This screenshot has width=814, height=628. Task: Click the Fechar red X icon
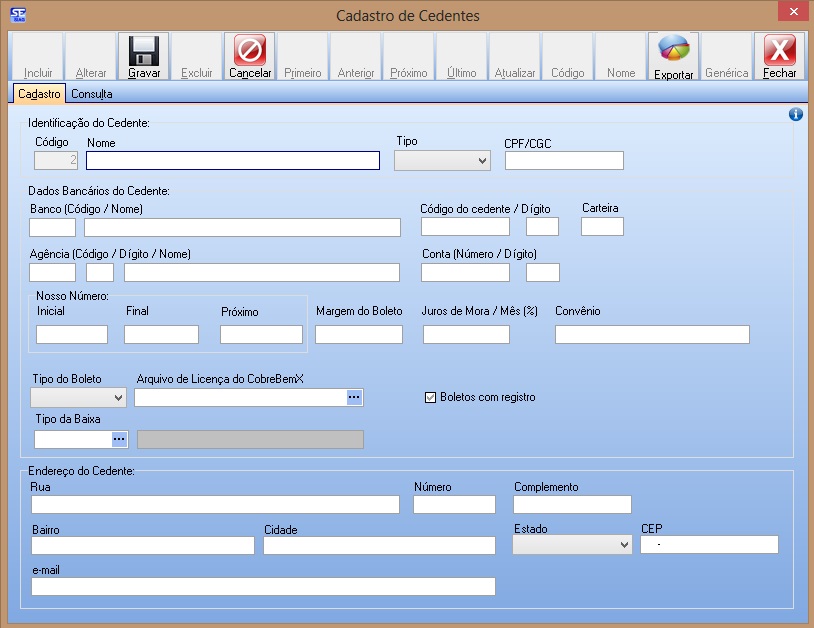point(780,50)
